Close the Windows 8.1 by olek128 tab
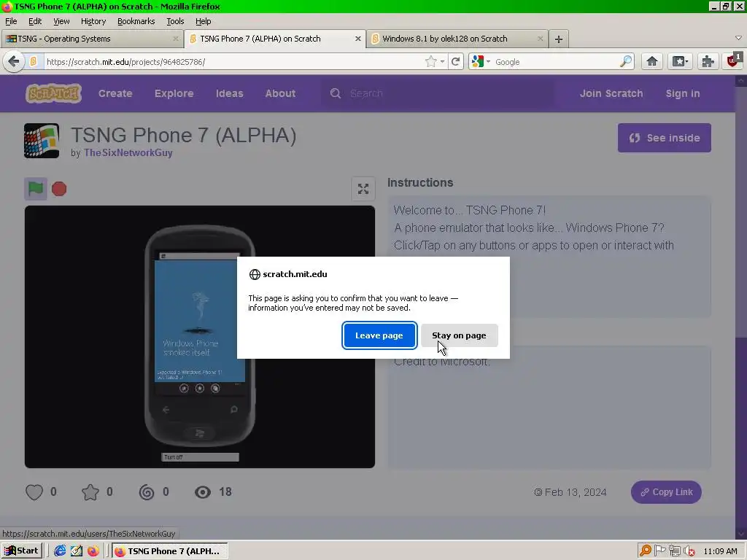The height and width of the screenshot is (560, 747). click(x=540, y=39)
